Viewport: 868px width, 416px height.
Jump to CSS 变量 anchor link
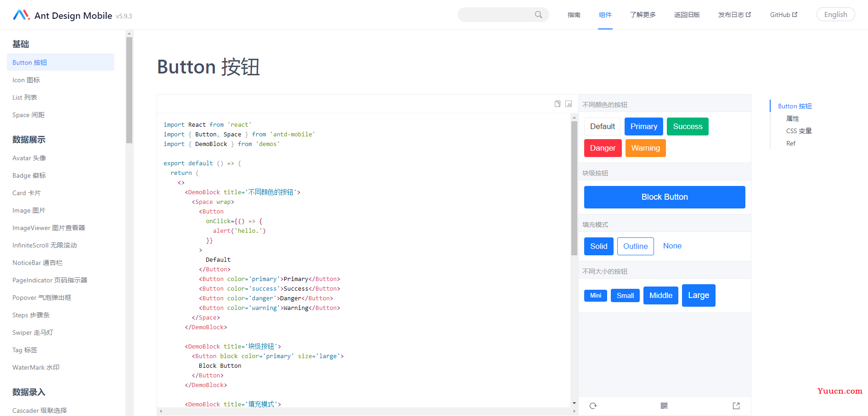pos(799,131)
